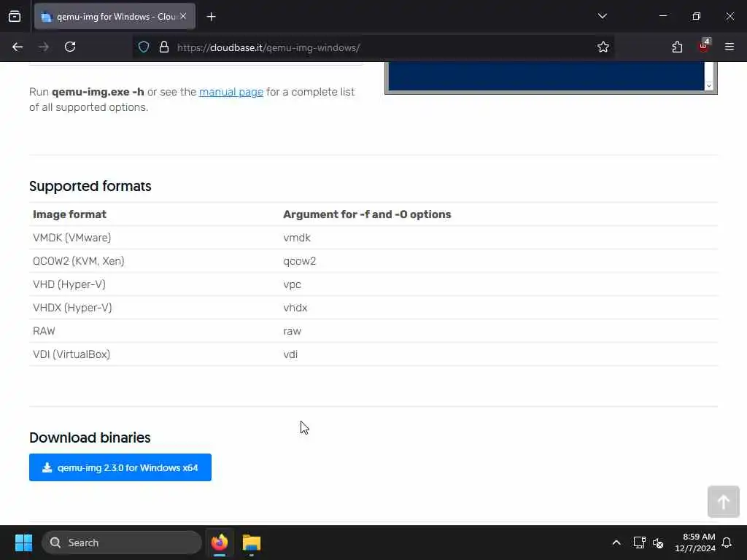Show hidden system tray icons

tap(616, 542)
